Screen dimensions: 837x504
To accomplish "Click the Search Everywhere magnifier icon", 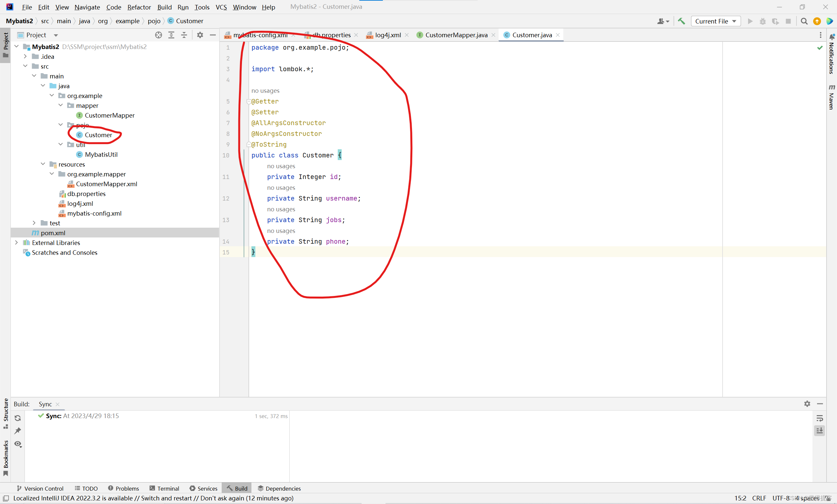I will click(x=804, y=21).
